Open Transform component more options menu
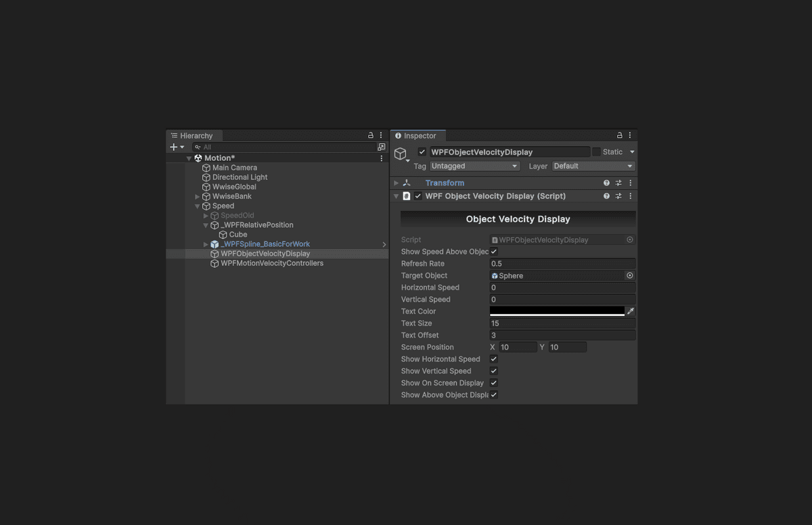The height and width of the screenshot is (525, 812). click(631, 183)
